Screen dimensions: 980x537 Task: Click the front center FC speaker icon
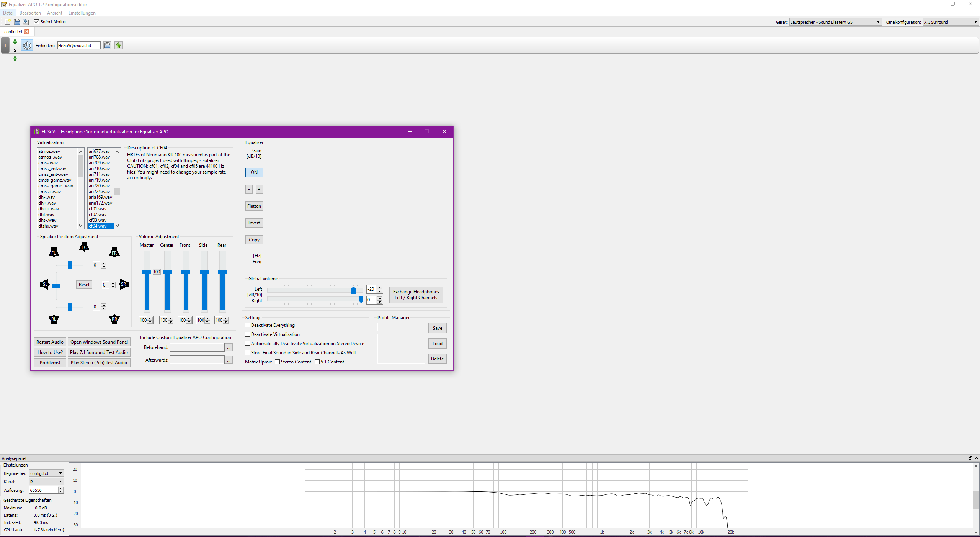[84, 247]
